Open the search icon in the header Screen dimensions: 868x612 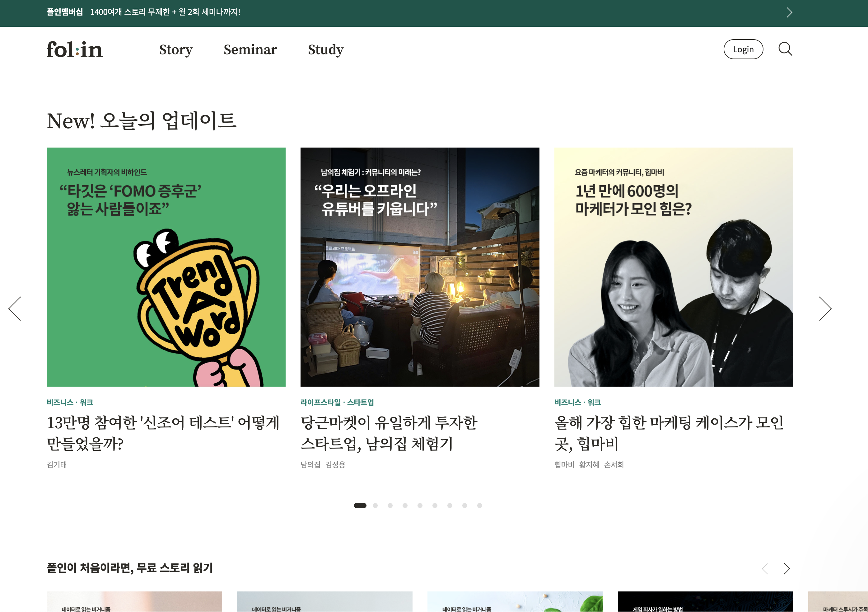click(786, 49)
